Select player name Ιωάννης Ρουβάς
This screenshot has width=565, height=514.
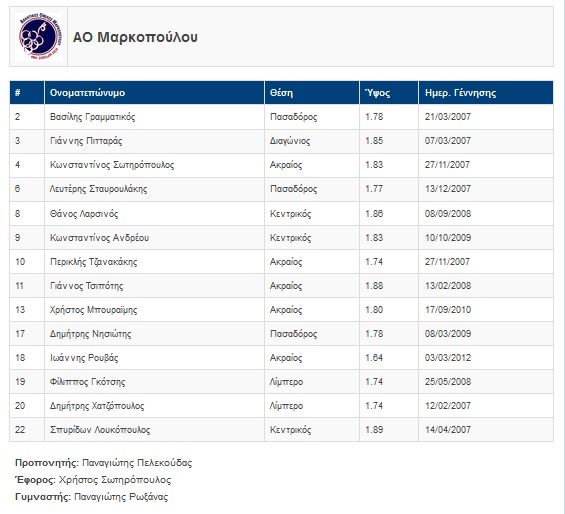pos(84,358)
